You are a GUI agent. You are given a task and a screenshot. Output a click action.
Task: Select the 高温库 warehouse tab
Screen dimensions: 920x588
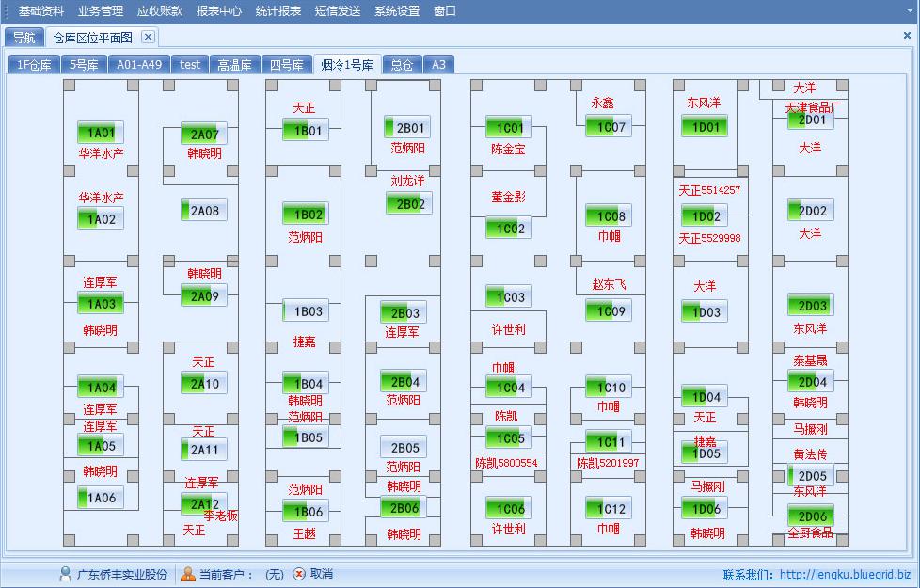click(234, 65)
